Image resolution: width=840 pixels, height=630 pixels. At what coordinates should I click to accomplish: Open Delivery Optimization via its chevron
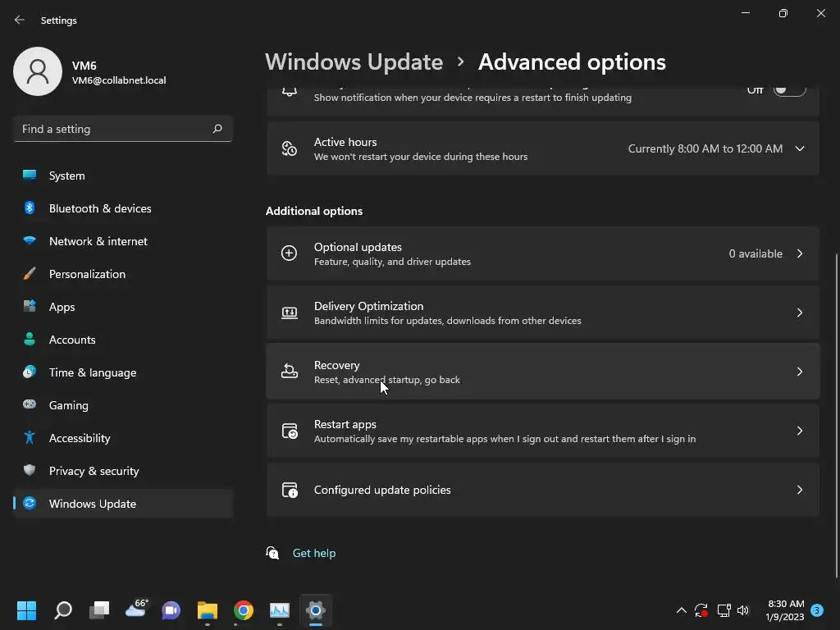(800, 313)
